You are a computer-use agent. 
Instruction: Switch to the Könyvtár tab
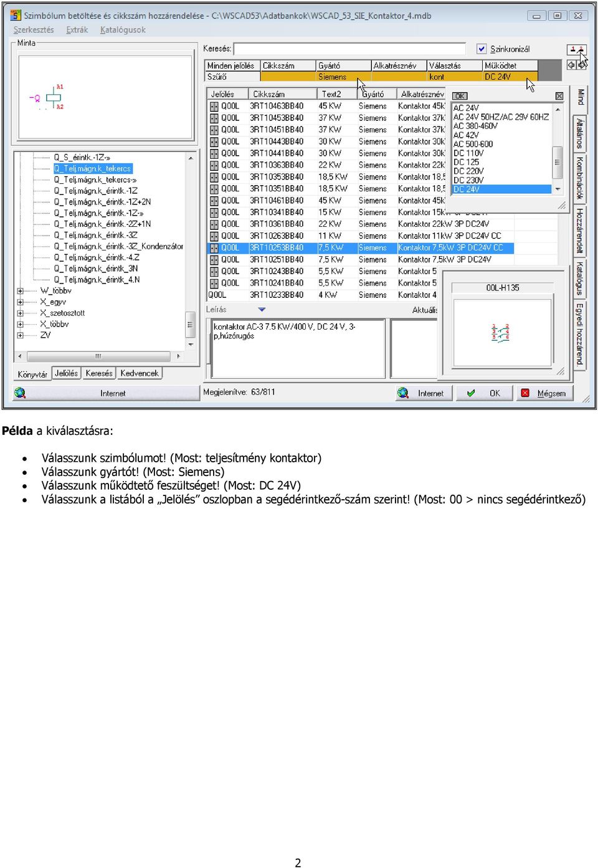(x=32, y=374)
